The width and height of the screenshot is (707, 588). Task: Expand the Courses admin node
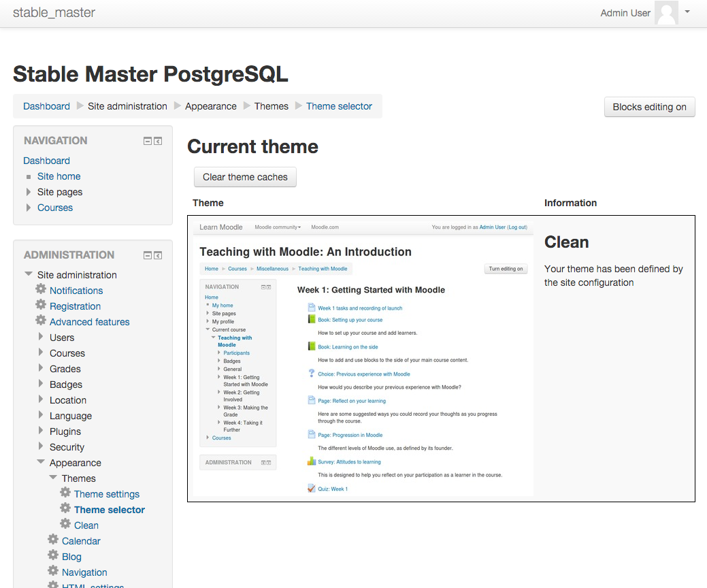[41, 353]
